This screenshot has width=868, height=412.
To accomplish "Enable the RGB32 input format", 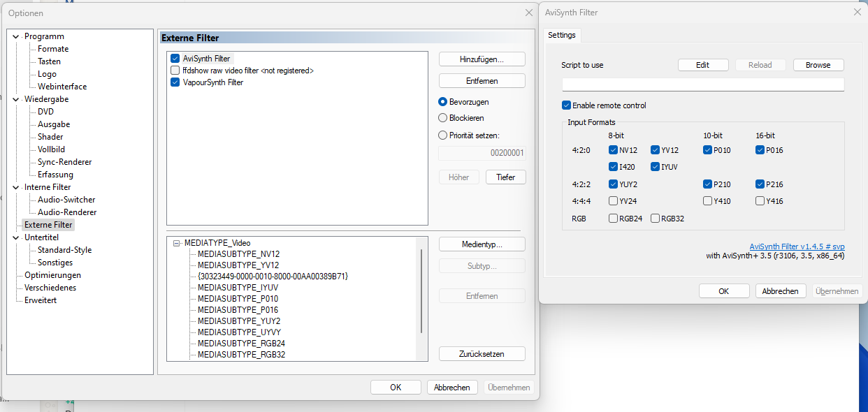I will point(655,219).
